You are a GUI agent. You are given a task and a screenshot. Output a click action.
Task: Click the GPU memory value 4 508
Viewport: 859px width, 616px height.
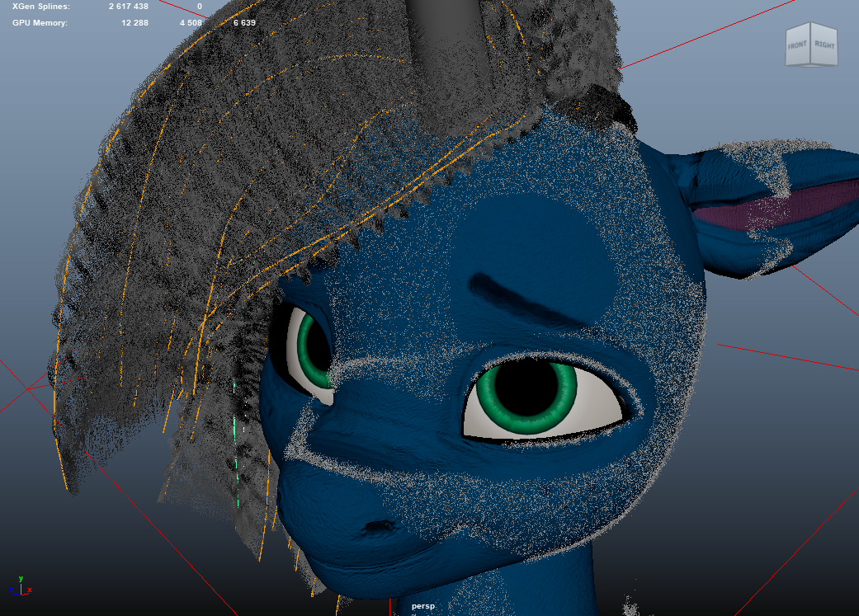pyautogui.click(x=191, y=23)
